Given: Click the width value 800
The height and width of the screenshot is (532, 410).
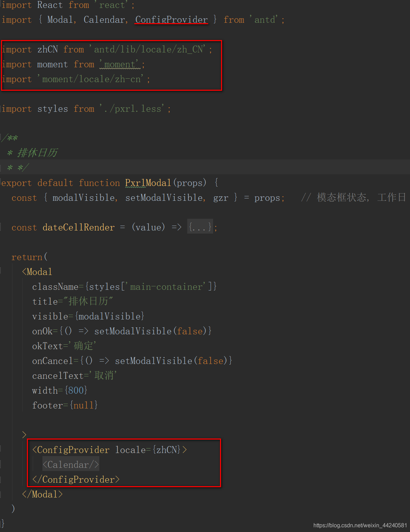Looking at the screenshot, I should point(76,391).
